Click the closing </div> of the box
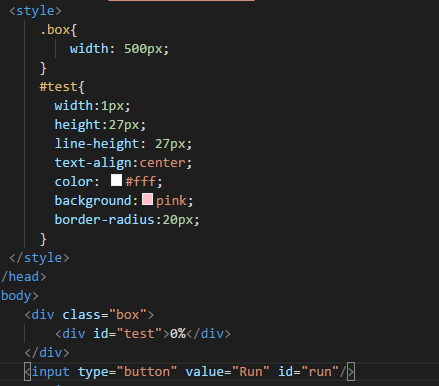 pyautogui.click(x=47, y=353)
